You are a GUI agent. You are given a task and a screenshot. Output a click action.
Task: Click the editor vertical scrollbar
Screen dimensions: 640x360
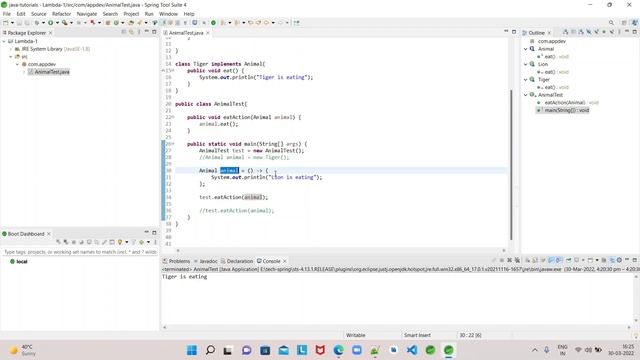(x=511, y=165)
